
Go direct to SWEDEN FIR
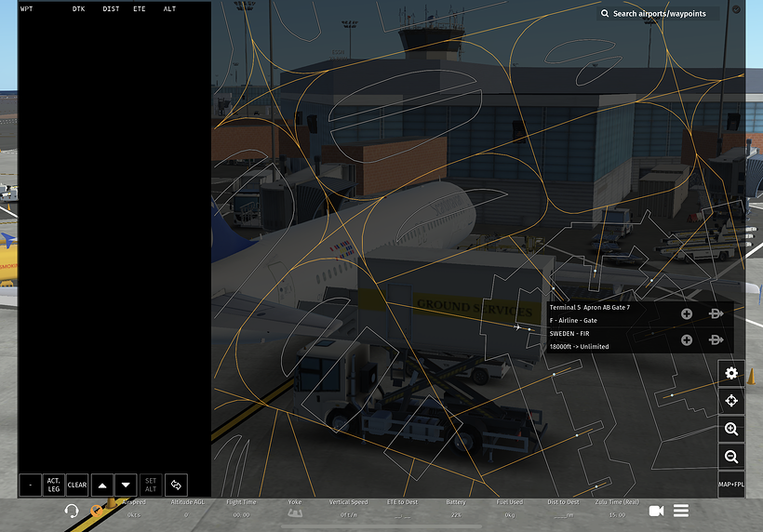pyautogui.click(x=716, y=339)
